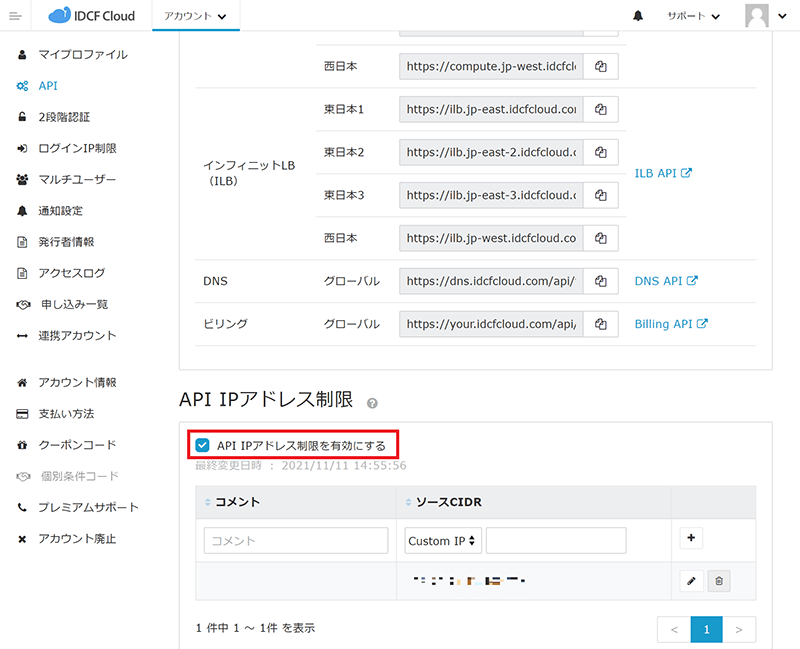This screenshot has width=800, height=649.
Task: Copy the Billing endpoint URL
Action: click(601, 325)
